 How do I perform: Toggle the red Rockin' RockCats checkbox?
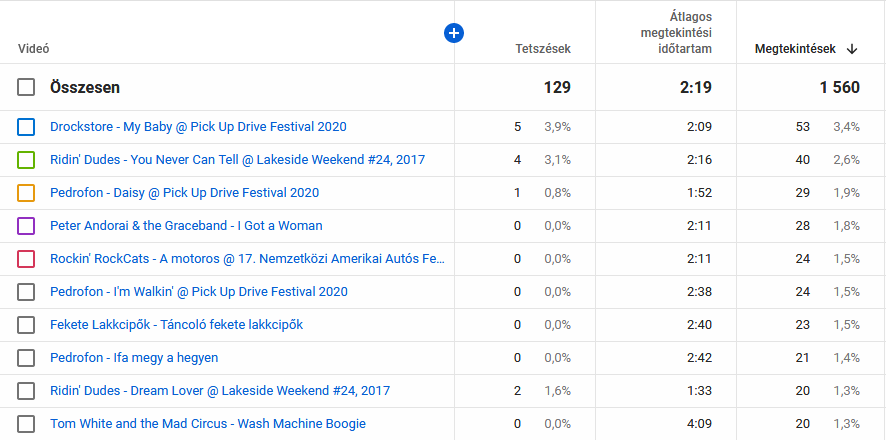26,259
